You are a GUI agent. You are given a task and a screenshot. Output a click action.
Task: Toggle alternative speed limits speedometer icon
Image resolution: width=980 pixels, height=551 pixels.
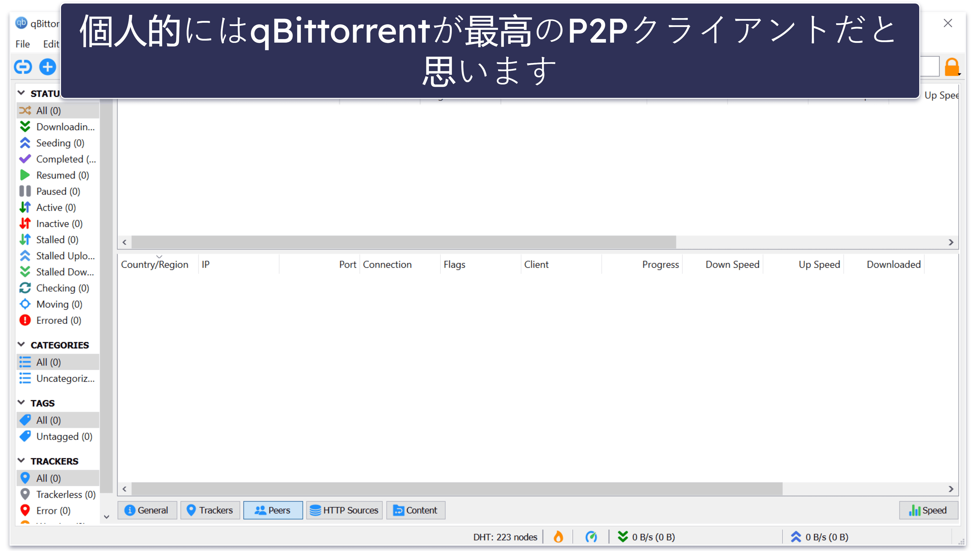(x=591, y=537)
